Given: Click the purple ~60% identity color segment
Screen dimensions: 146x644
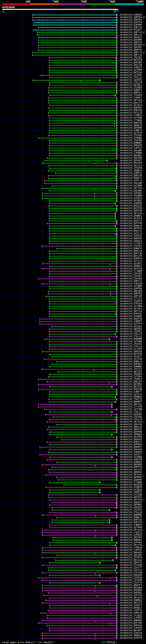Looking at the screenshot, I should click(x=73, y=4).
